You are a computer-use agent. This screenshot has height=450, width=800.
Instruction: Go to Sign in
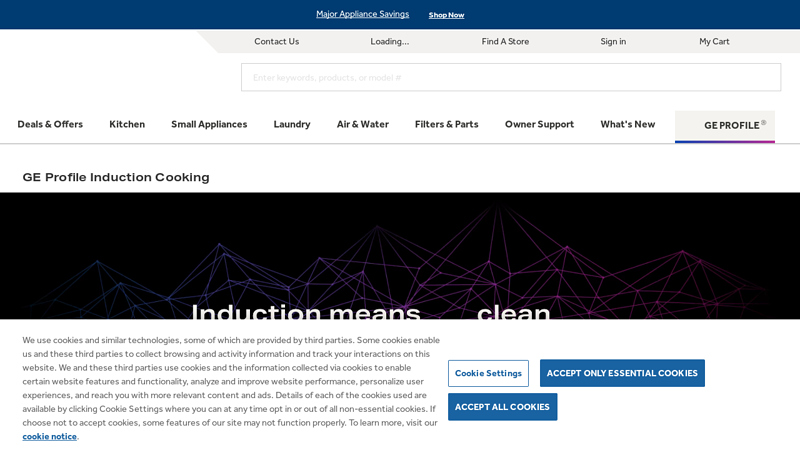pos(613,41)
